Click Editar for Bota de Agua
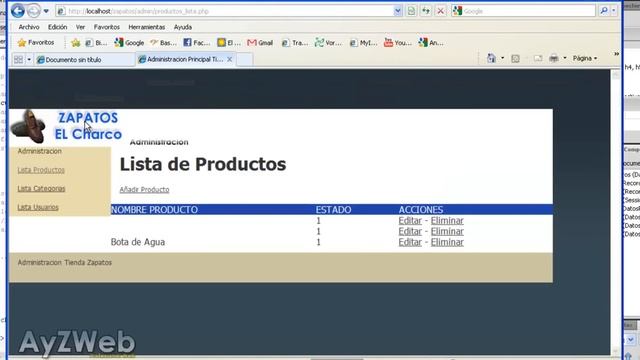 point(410,242)
